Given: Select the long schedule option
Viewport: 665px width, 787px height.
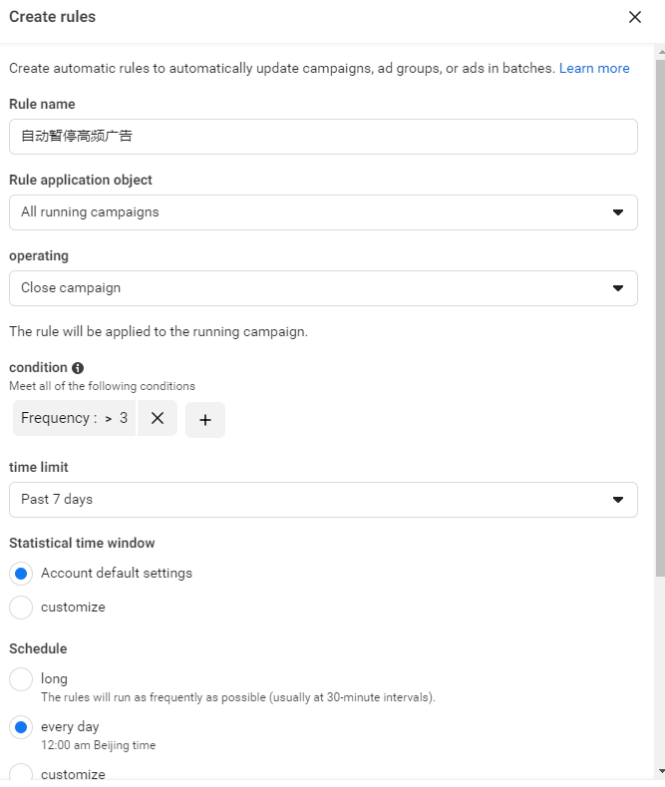Looking at the screenshot, I should [x=21, y=679].
